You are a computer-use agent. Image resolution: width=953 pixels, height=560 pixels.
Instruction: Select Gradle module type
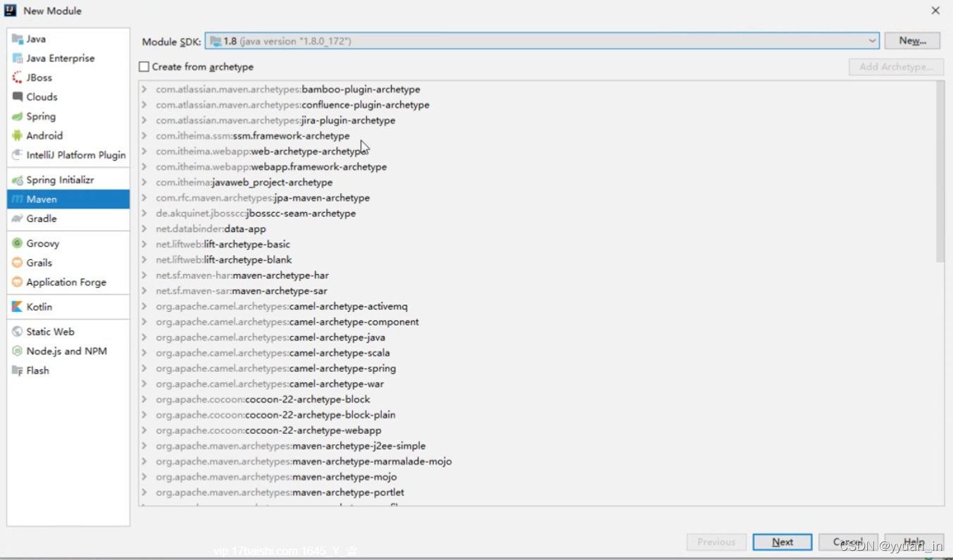pos(68,219)
